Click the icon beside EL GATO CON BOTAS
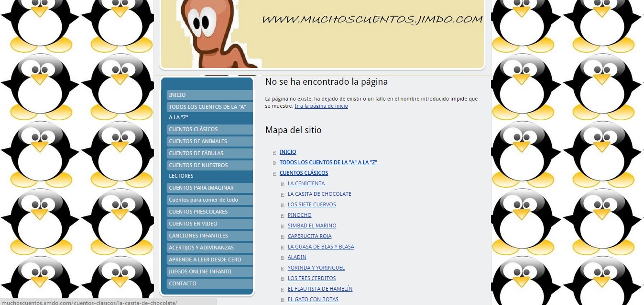644x305 pixels. coord(283,300)
